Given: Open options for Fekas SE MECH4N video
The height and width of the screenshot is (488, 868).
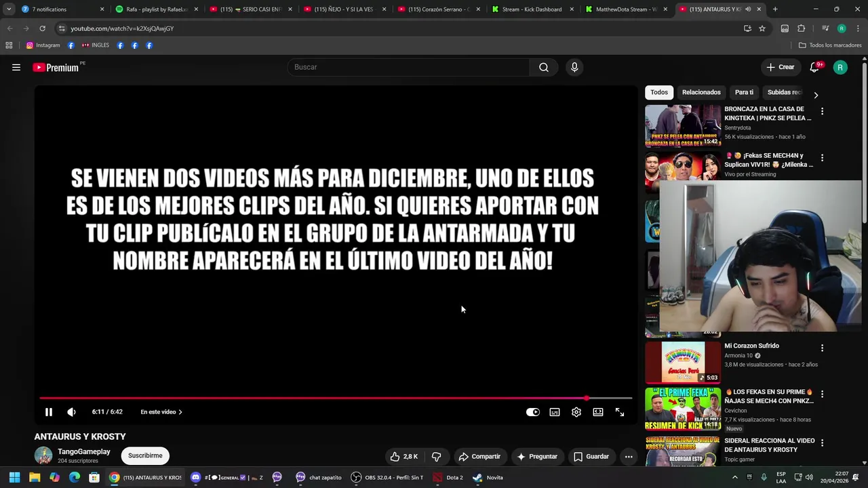Looking at the screenshot, I should pos(822,158).
